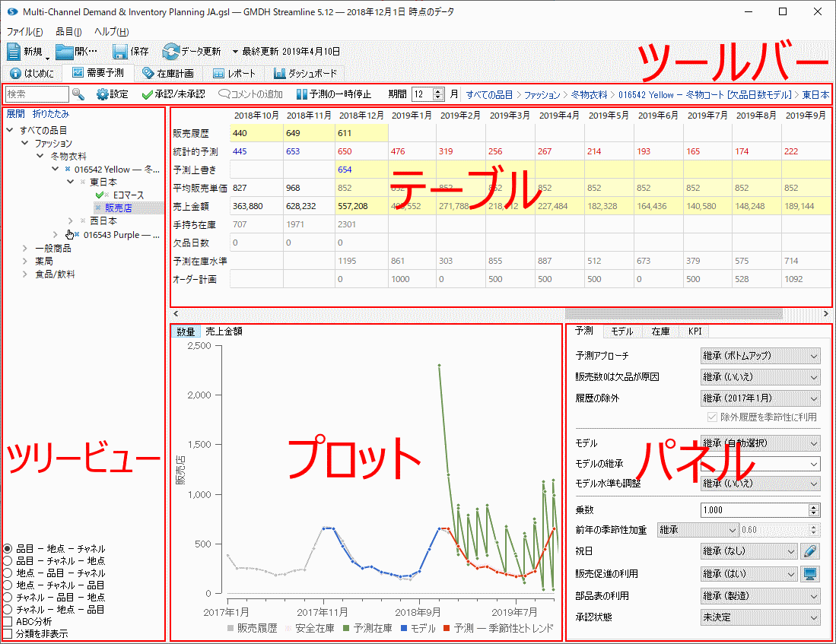Viewport: 836px width, 644px height.
Task: Click the データ更新 refresh icon
Action: coord(170,52)
